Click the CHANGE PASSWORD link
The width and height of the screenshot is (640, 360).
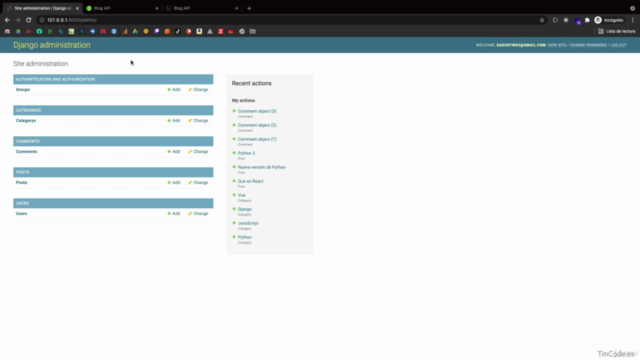coord(588,45)
